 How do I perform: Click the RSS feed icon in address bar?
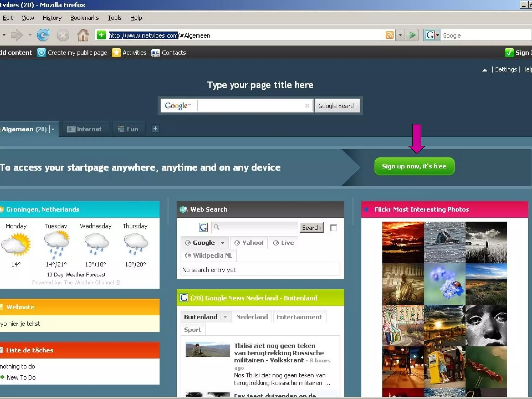(389, 35)
